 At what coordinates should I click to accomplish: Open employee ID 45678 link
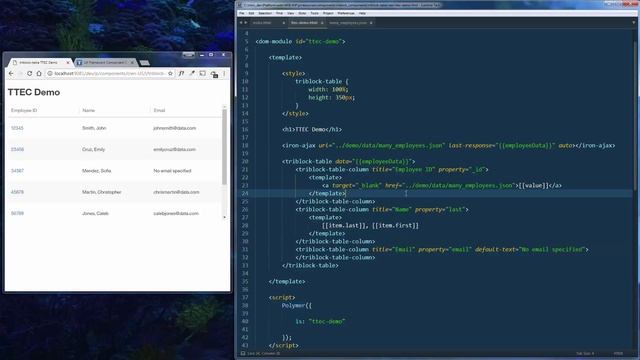click(17, 192)
